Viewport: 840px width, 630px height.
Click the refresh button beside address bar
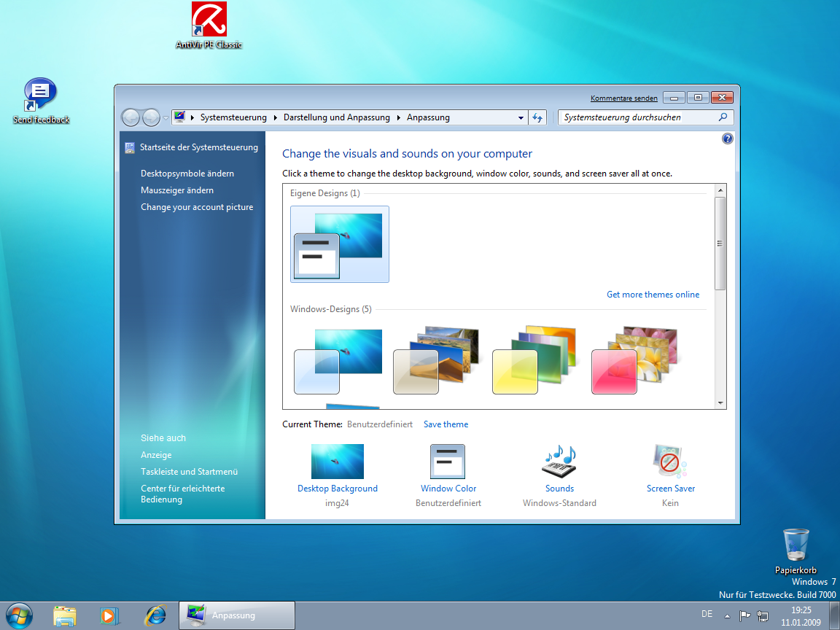[x=537, y=117]
